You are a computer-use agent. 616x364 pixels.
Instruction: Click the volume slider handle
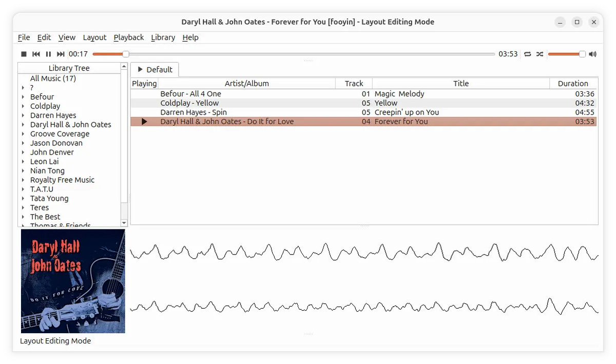[x=582, y=54]
